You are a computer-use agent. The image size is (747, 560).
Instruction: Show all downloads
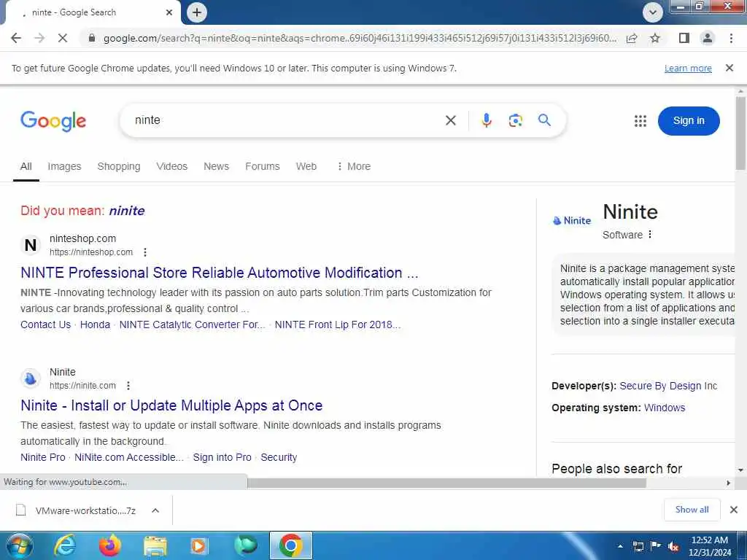tap(692, 510)
